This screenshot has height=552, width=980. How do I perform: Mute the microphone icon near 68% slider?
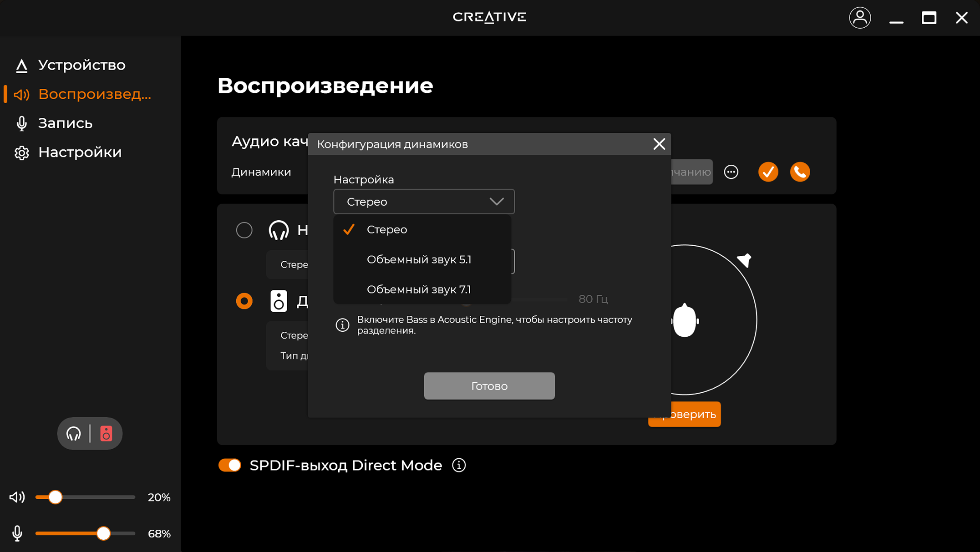tap(17, 533)
